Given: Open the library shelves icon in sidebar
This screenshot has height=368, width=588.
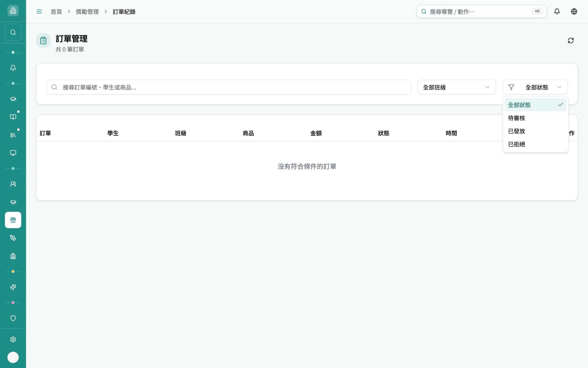Looking at the screenshot, I should pyautogui.click(x=13, y=135).
